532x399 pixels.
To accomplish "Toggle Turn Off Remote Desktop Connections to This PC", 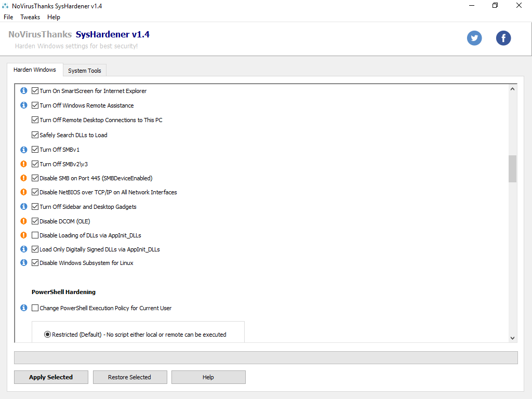I will coord(35,120).
